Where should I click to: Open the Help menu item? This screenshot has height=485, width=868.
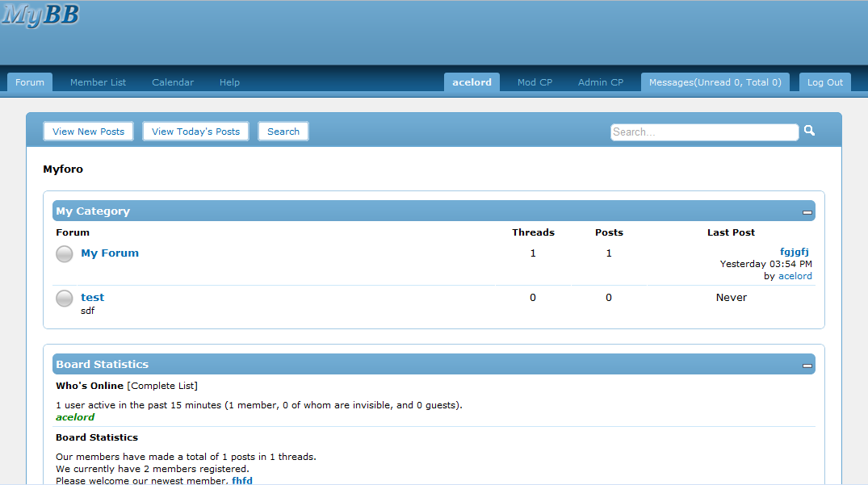(229, 82)
